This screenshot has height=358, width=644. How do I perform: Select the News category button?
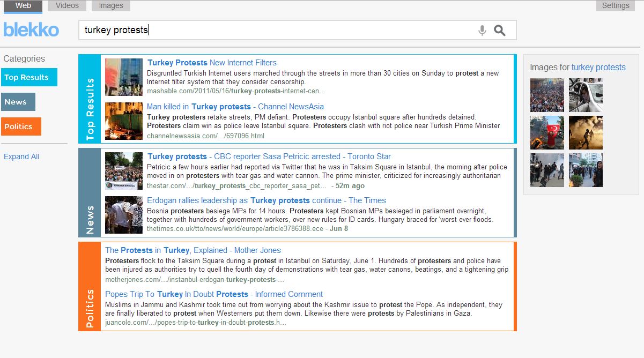18,102
